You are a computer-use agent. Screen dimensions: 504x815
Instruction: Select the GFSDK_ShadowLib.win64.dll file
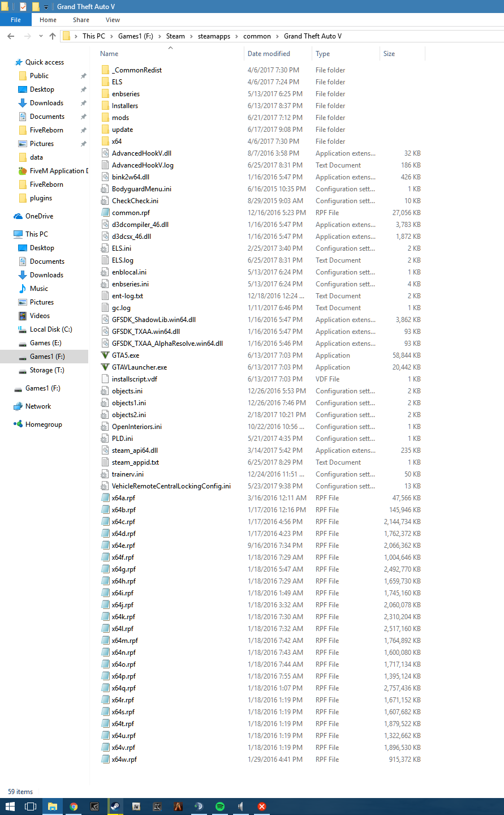click(154, 320)
